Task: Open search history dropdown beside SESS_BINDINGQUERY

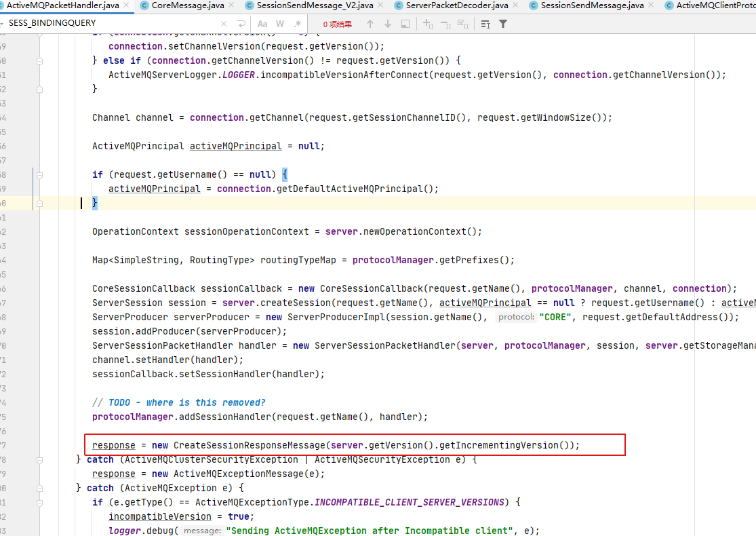Action: tap(3, 23)
